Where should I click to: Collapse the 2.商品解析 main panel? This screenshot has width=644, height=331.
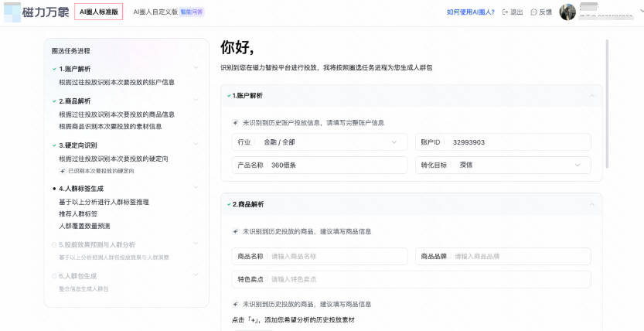pyautogui.click(x=592, y=204)
